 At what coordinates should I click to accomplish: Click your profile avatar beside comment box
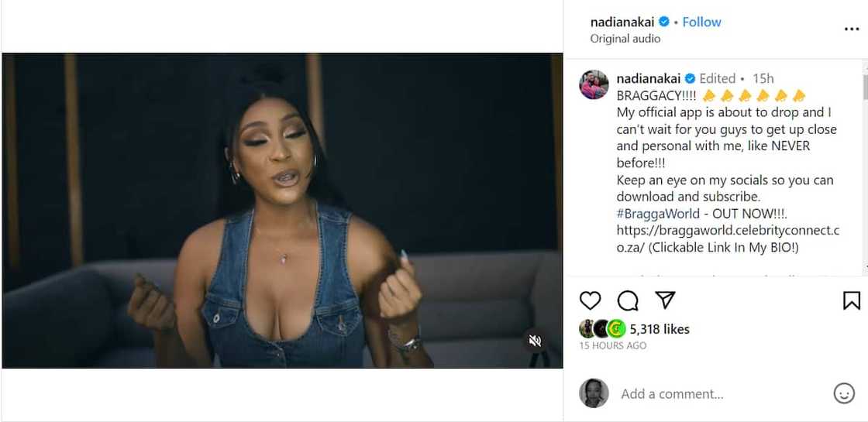594,393
